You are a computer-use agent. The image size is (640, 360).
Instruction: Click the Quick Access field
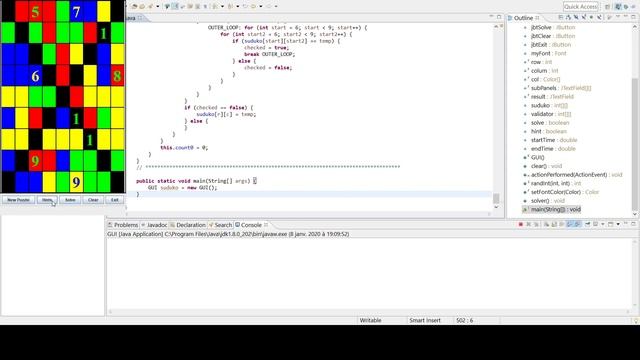tap(580, 7)
